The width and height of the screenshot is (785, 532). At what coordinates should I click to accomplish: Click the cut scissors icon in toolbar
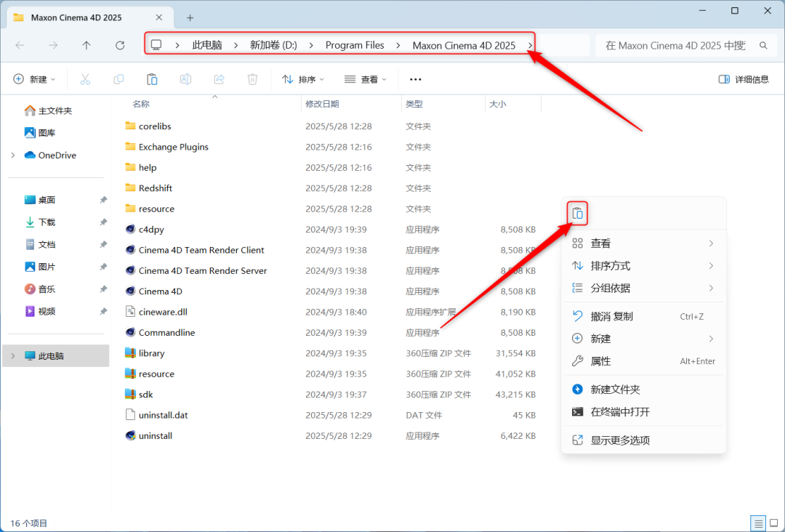click(85, 79)
